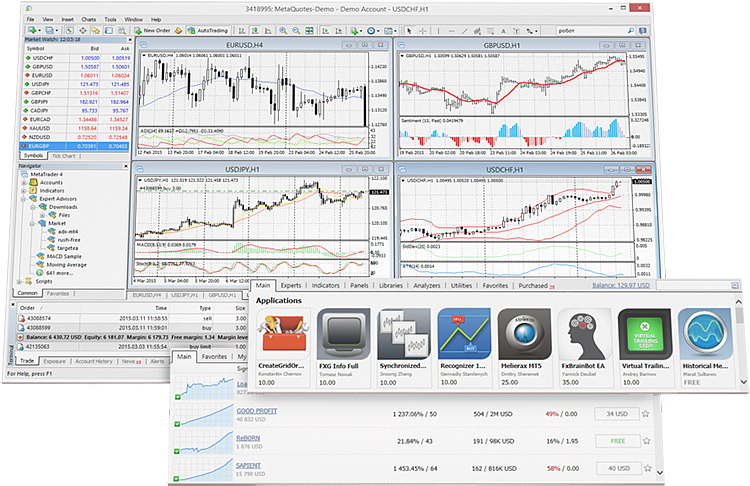The width and height of the screenshot is (750, 486).
Task: Select Moving Average expert advisor
Action: [66, 265]
